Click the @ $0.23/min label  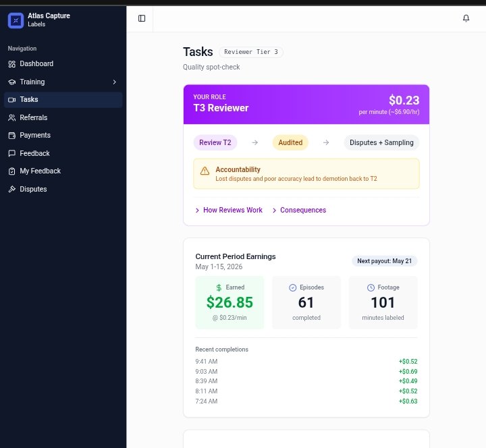[x=230, y=318]
